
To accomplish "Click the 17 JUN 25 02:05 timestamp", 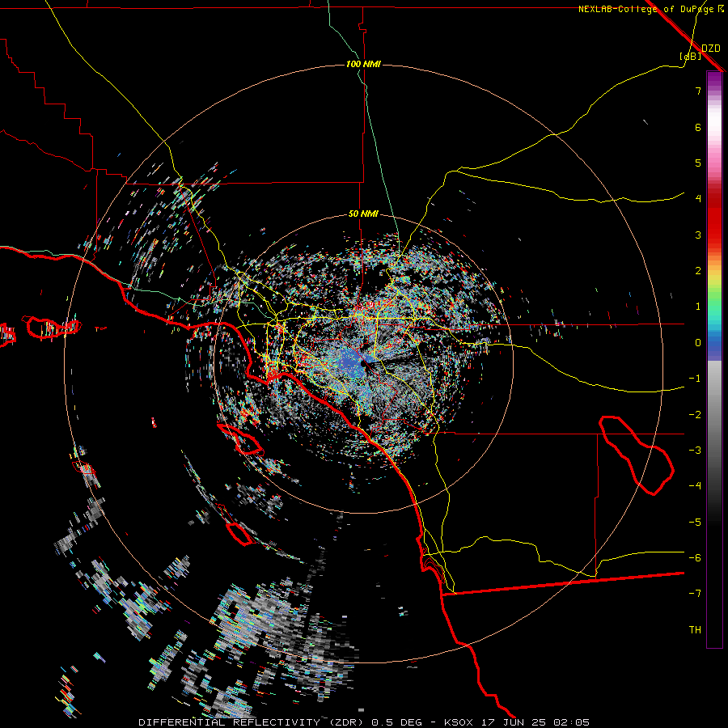I will [537, 722].
